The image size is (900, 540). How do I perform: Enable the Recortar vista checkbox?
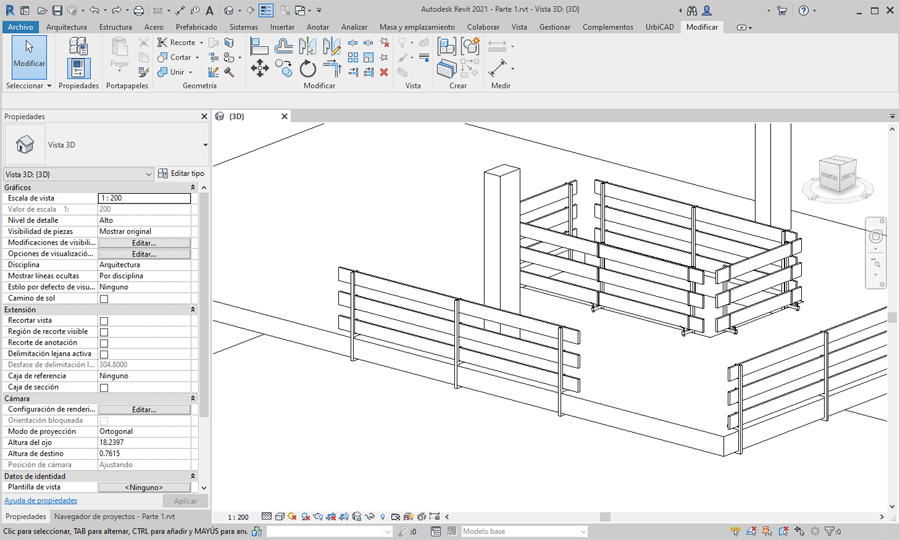tap(104, 321)
